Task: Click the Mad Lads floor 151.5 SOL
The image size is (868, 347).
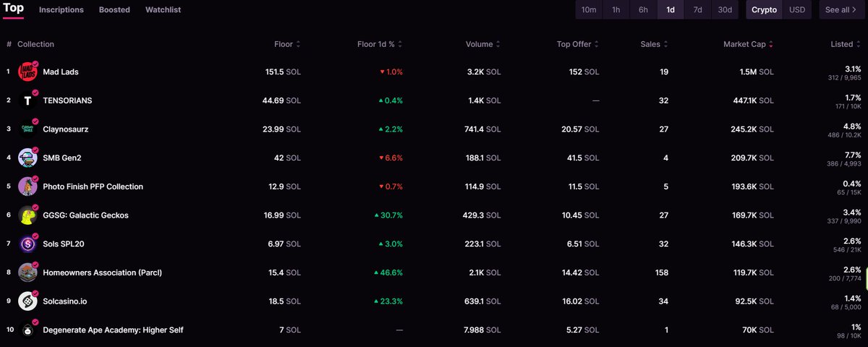Action: click(283, 72)
